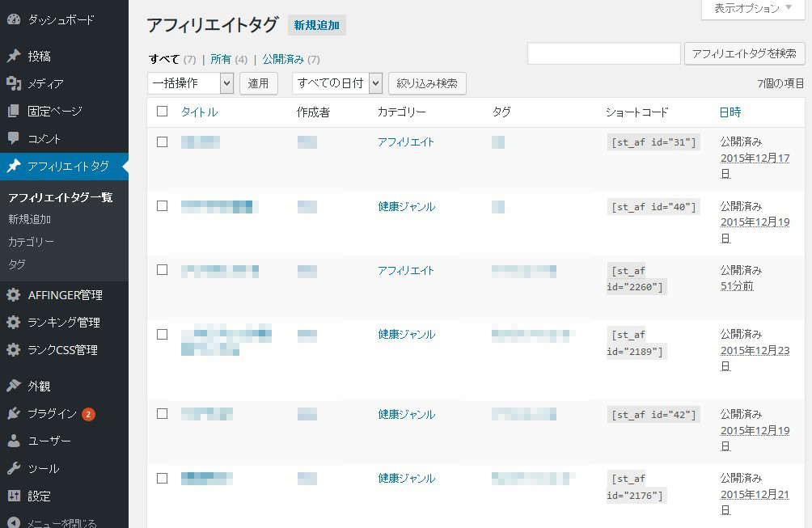Click the 適用 apply button
Viewport: 812px width, 528px height.
259,83
